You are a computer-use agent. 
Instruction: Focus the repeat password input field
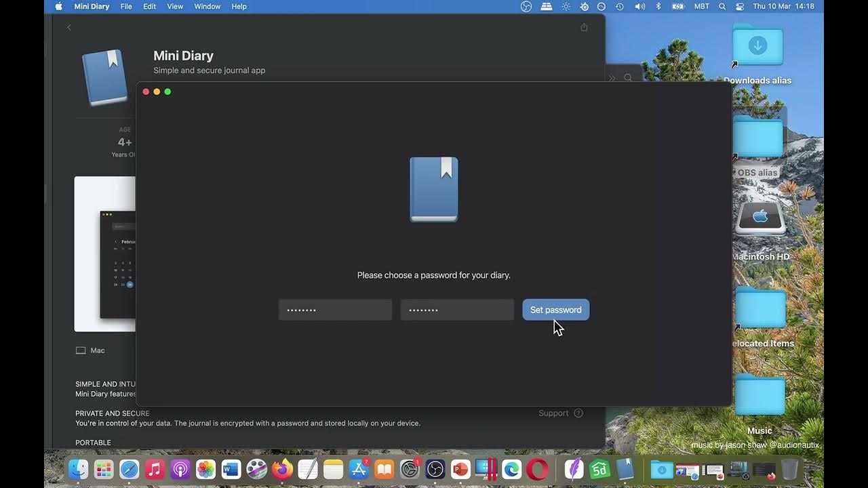click(x=457, y=310)
